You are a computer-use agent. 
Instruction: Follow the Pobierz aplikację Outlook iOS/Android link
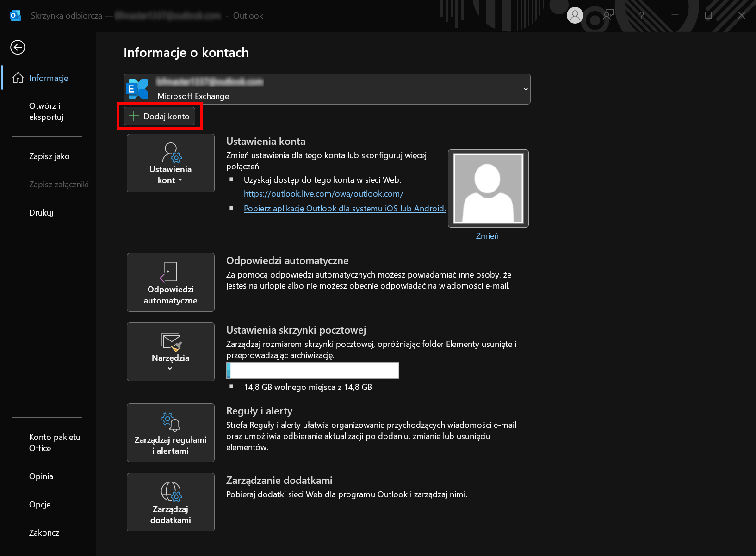click(345, 209)
